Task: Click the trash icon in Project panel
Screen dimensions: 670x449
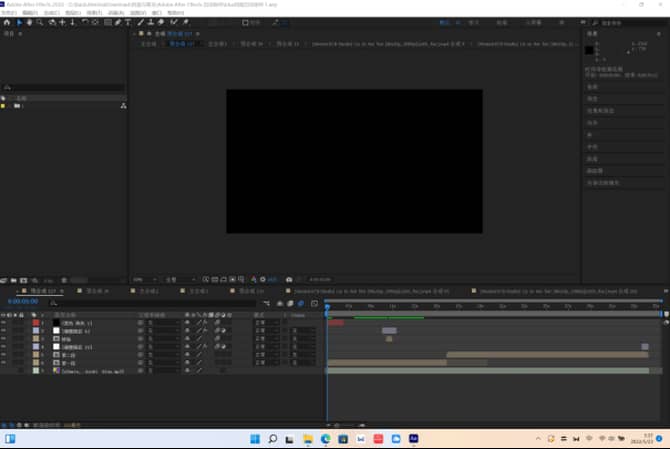Action: 64,281
